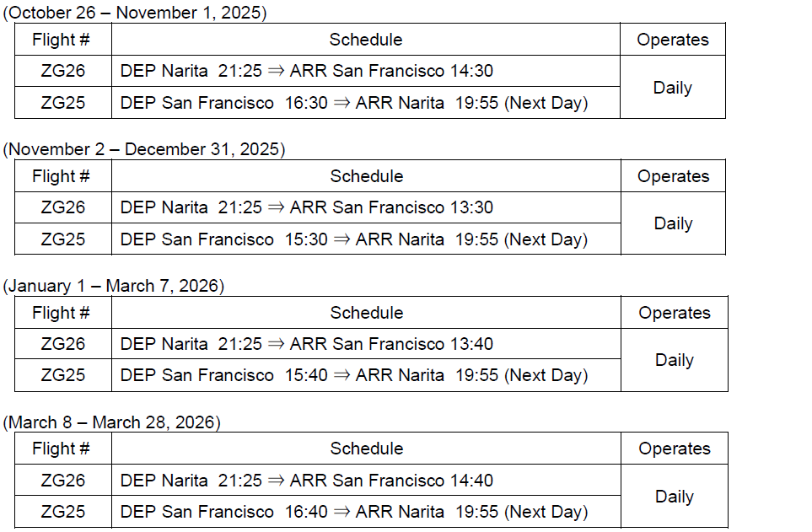Select the schedule arriving San Francisco 13:40
The width and height of the screenshot is (812, 532).
pyautogui.click(x=306, y=344)
